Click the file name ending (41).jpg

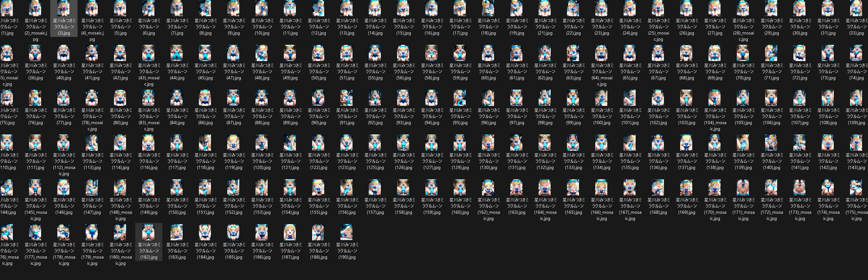[92, 72]
